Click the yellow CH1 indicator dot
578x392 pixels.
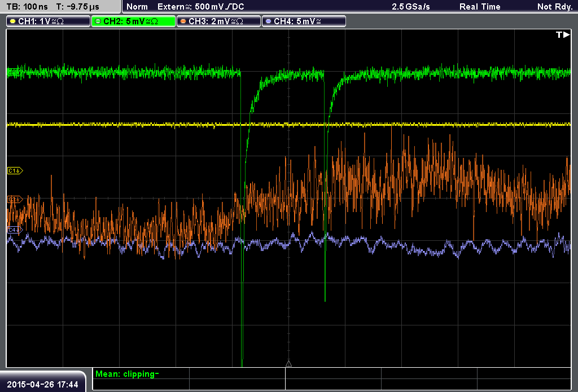coord(13,21)
